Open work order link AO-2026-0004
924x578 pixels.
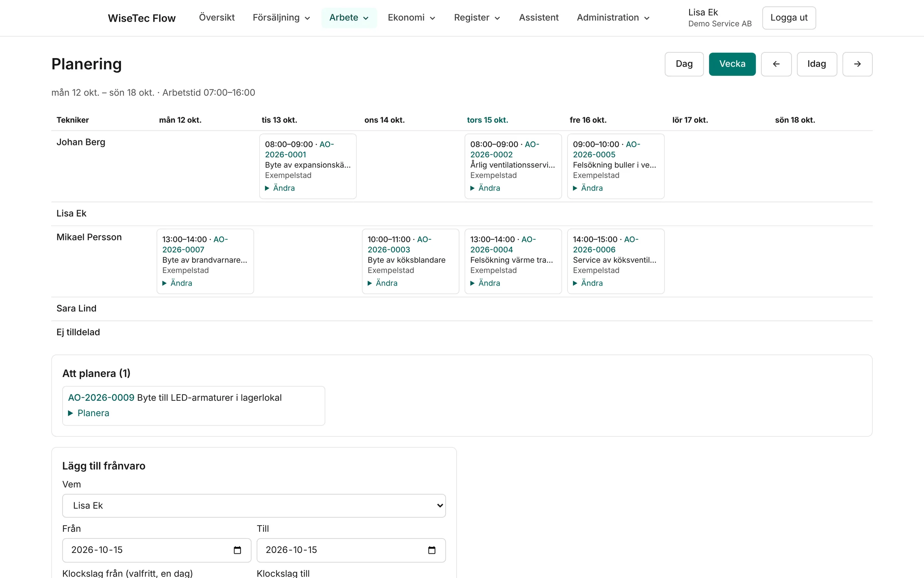pyautogui.click(x=491, y=250)
